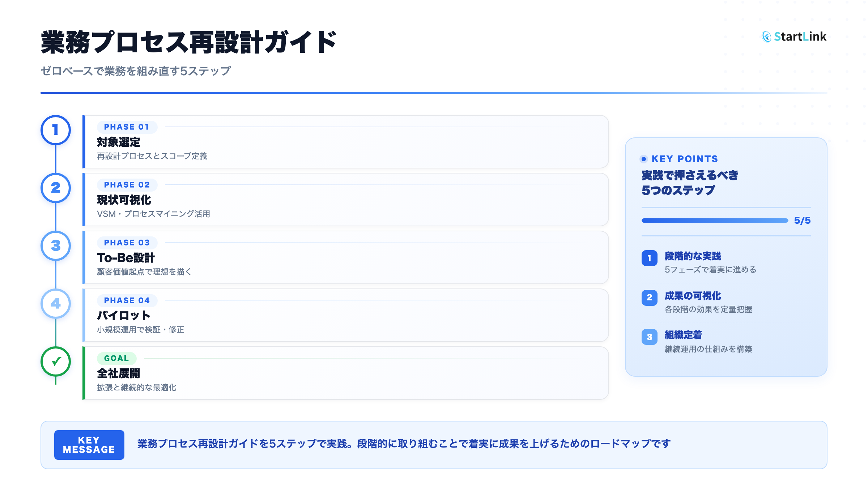Image resolution: width=868 pixels, height=488 pixels.
Task: Click key point number 2 badge
Action: click(x=649, y=297)
